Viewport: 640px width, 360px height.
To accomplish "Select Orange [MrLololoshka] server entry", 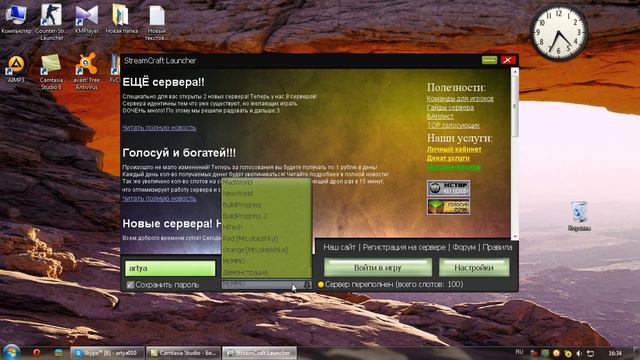I will point(266,249).
